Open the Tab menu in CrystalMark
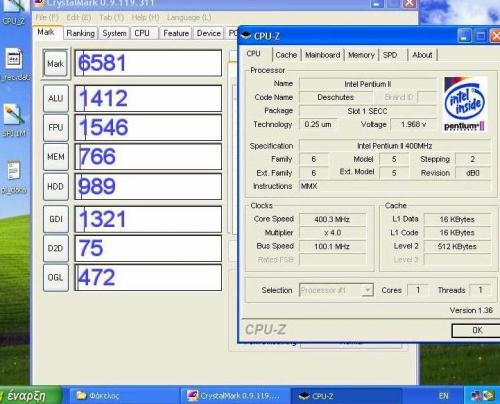 pyautogui.click(x=112, y=17)
